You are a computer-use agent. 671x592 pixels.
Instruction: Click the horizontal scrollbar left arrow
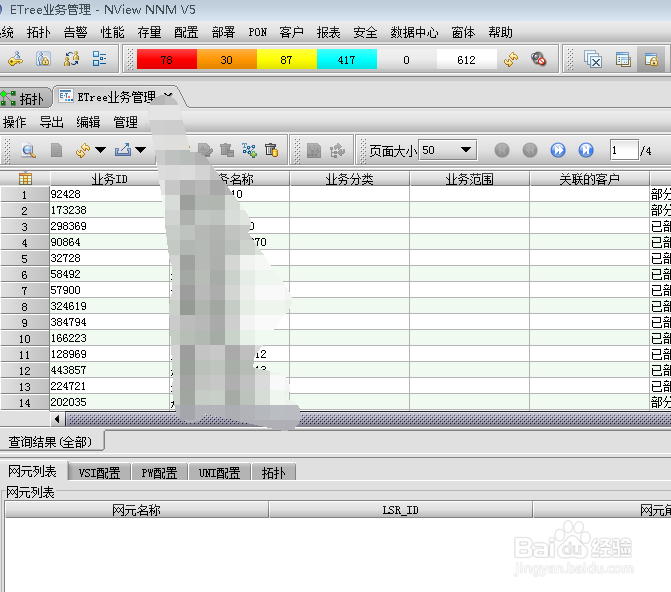pyautogui.click(x=57, y=419)
